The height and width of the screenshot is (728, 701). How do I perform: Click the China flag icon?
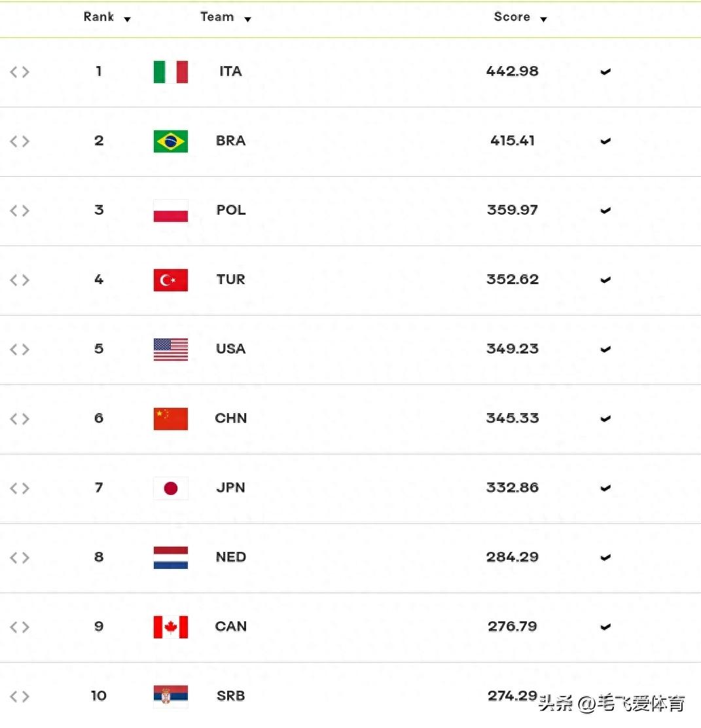pos(170,419)
